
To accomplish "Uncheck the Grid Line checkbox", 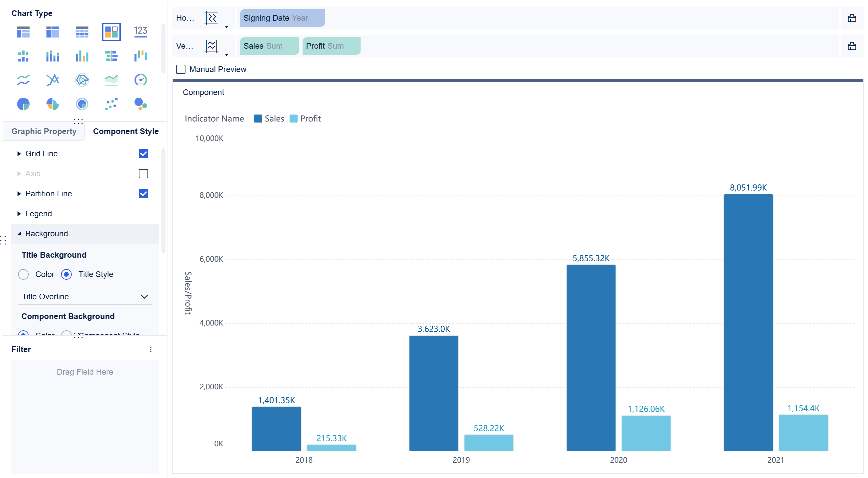I will 143,154.
